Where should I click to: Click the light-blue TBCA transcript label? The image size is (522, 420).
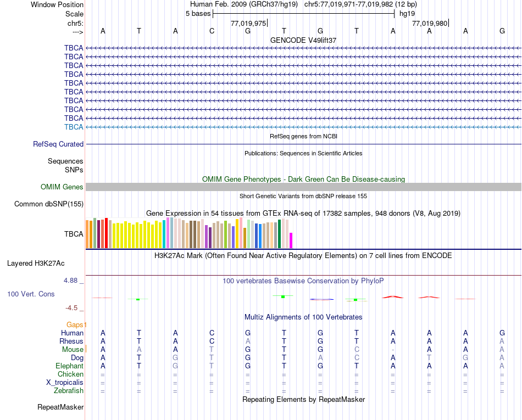tap(74, 127)
